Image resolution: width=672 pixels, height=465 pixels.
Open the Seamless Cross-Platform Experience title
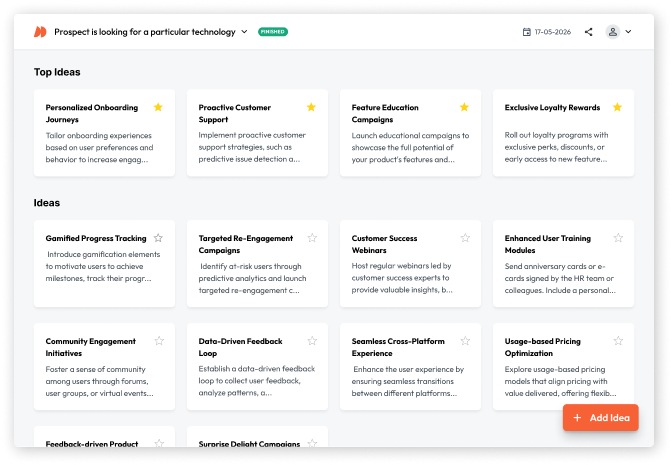pyautogui.click(x=398, y=347)
